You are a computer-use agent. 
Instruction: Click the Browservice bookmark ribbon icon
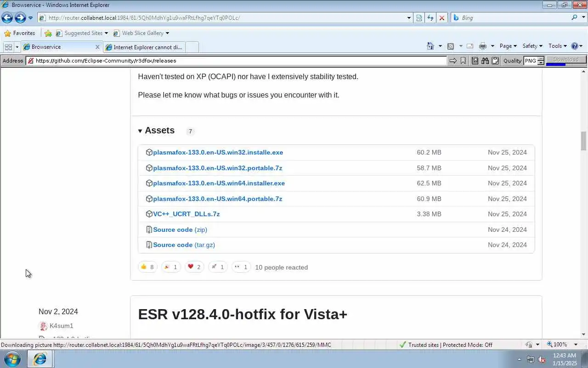463,61
